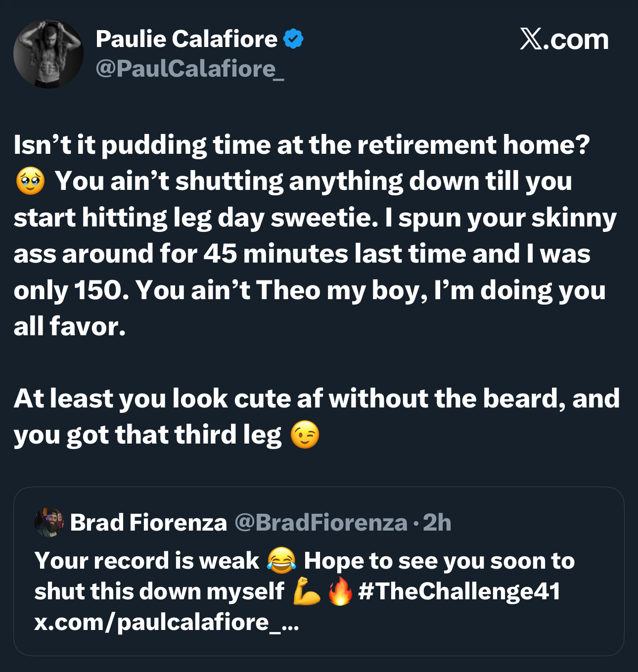The image size is (638, 672).
Task: Open Paulie Calafiore's profile picture
Action: [x=48, y=53]
